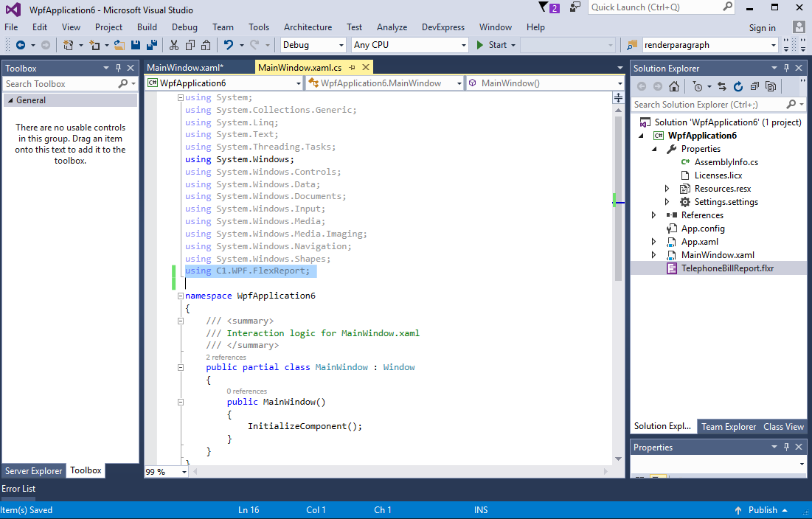Screen dimensions: 812x519
Task: Click the split editor window handle
Action: pos(618,98)
